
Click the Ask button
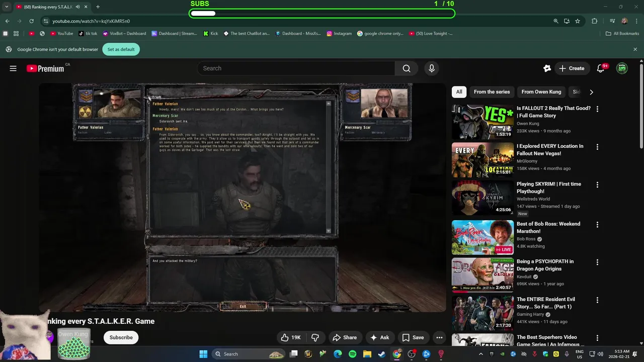[380, 337]
